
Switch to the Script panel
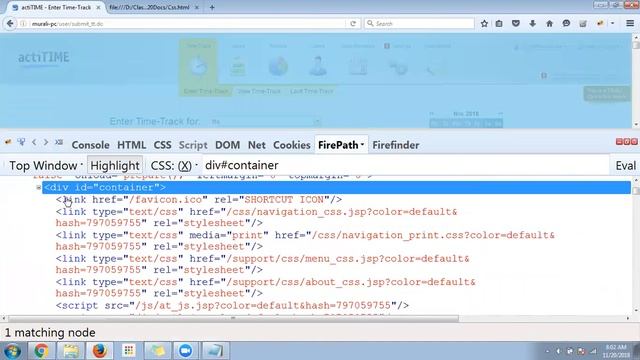193,145
